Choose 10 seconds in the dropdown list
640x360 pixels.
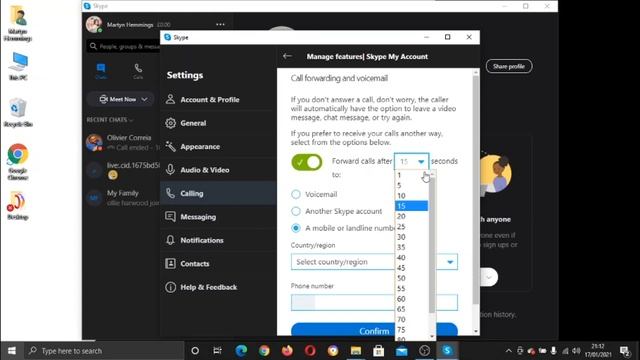(x=411, y=196)
